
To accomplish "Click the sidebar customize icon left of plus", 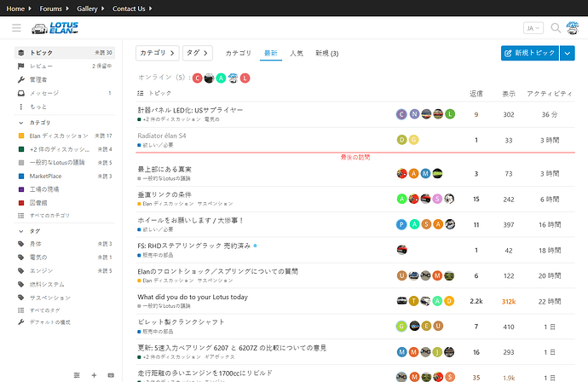I will coord(77,375).
